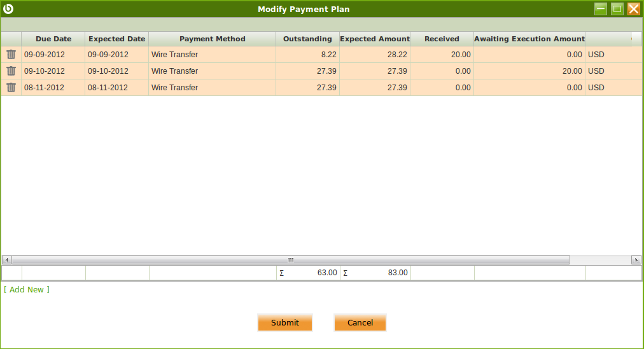Remove the 08-11-2012 payment entry
The width and height of the screenshot is (644, 349).
[x=11, y=88]
